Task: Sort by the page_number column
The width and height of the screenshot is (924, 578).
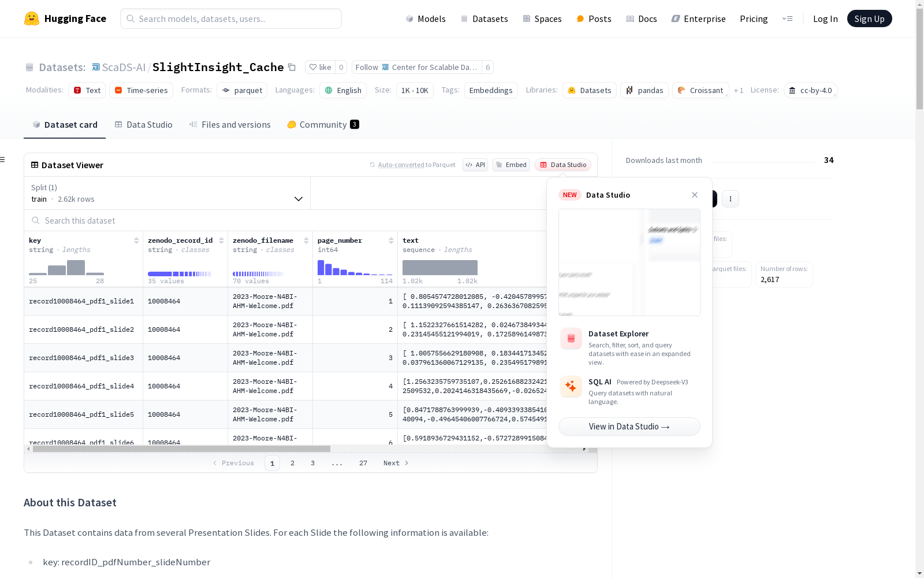Action: tap(391, 240)
